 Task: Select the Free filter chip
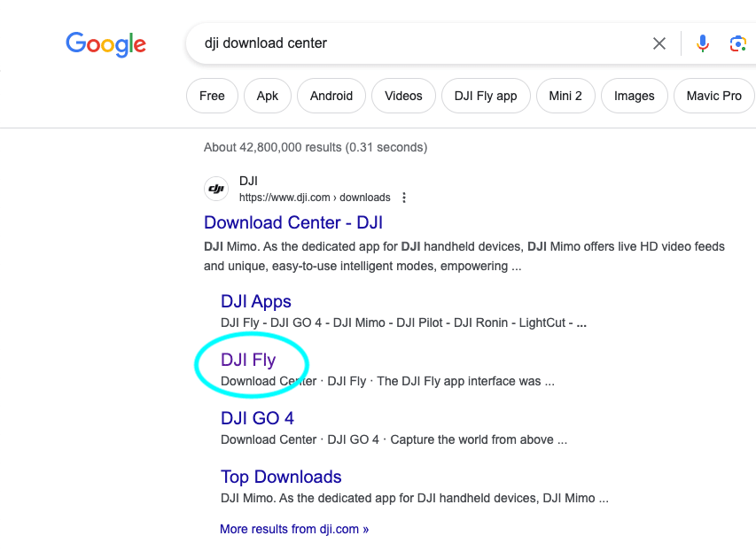(x=212, y=96)
